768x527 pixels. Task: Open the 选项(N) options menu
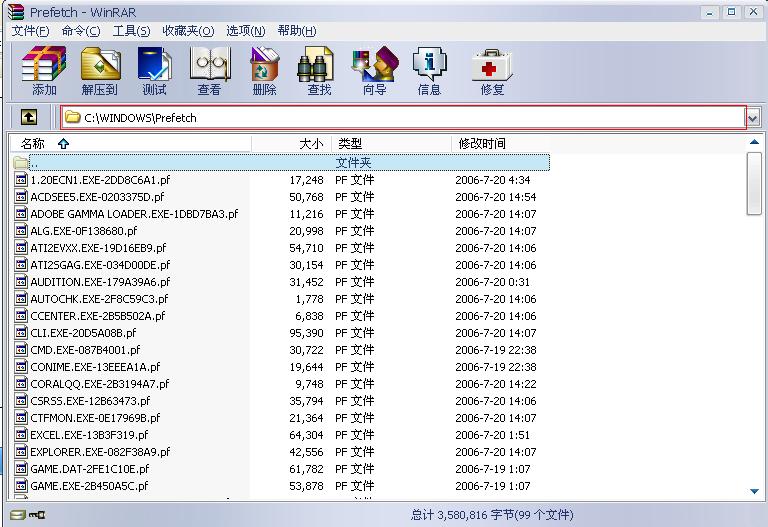(x=246, y=31)
